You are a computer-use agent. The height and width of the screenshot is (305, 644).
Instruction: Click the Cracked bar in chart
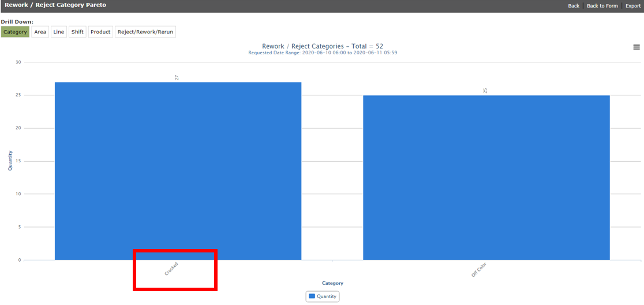point(178,171)
